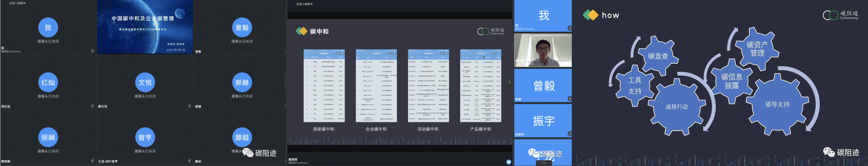The image size is (868, 166).
Task: Click the 企业碳中和 phone screenshot on slide
Action: pyautogui.click(x=376, y=86)
